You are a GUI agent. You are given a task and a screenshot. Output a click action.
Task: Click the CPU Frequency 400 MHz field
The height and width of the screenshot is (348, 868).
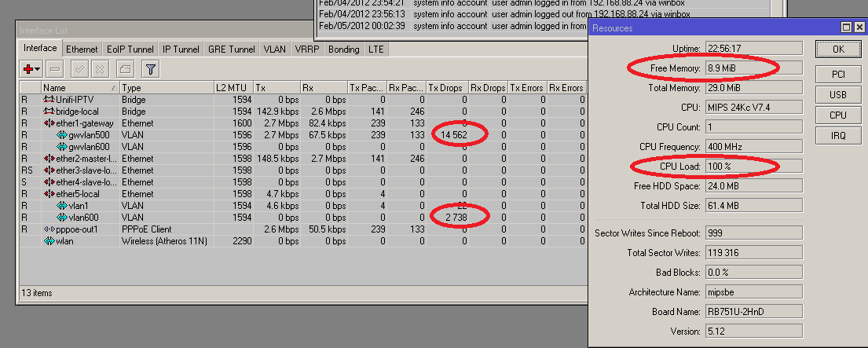[x=754, y=147]
